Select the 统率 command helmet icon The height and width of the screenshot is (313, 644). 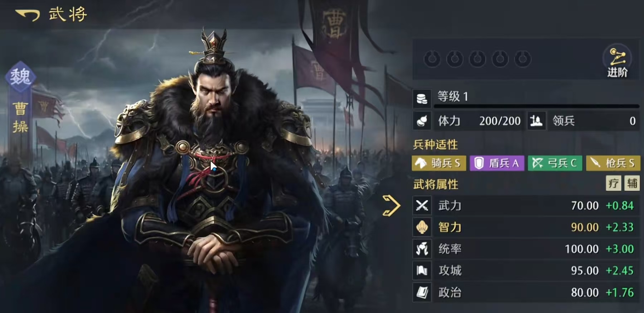pyautogui.click(x=422, y=249)
